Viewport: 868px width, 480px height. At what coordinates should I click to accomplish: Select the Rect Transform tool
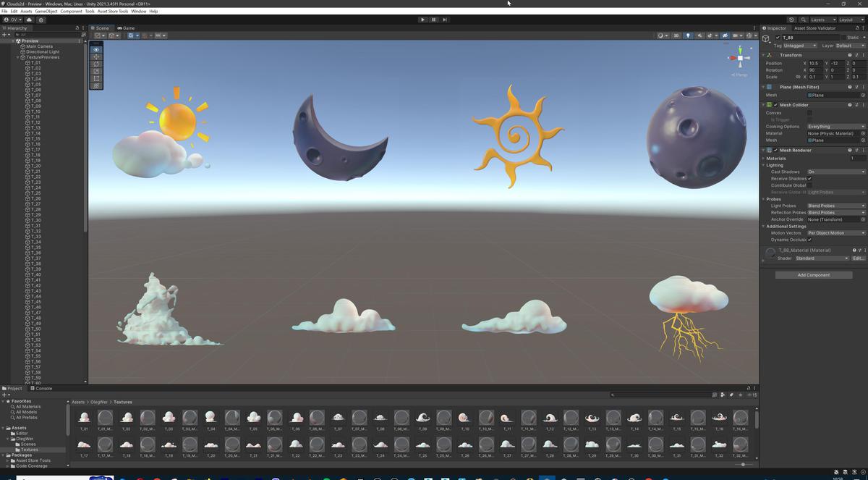(96, 79)
